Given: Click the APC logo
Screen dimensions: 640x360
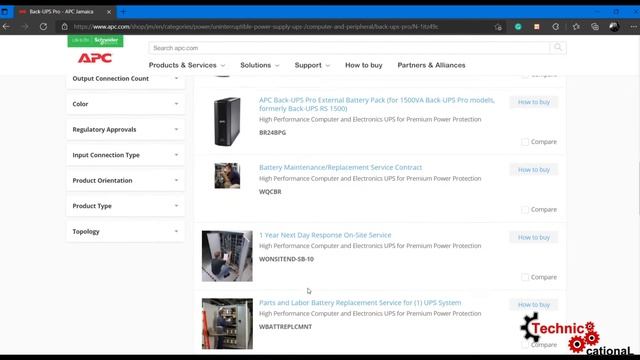Looking at the screenshot, I should point(95,58).
